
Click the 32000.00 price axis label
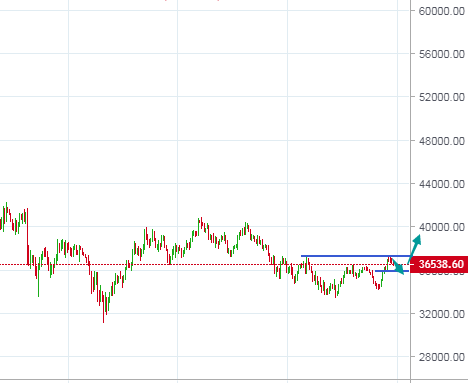click(x=441, y=314)
